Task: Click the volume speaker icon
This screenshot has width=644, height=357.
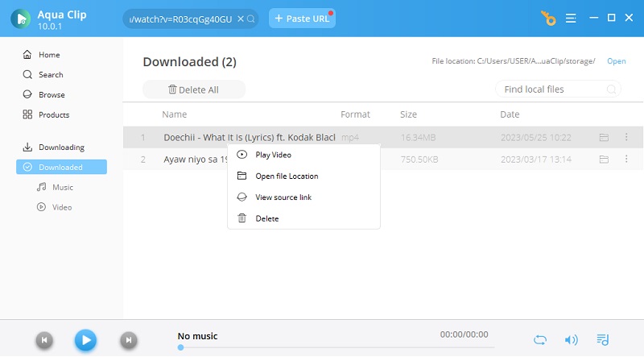Action: [571, 340]
